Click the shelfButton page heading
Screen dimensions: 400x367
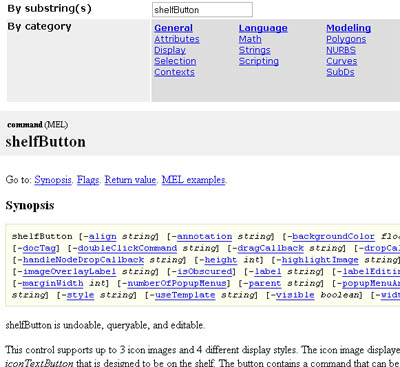pyautogui.click(x=46, y=142)
